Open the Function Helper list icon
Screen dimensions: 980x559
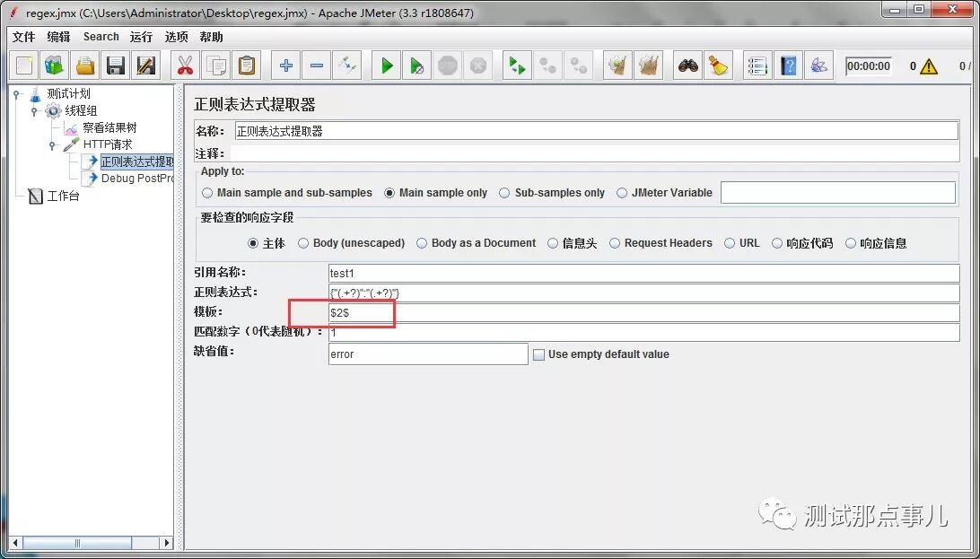click(x=757, y=66)
